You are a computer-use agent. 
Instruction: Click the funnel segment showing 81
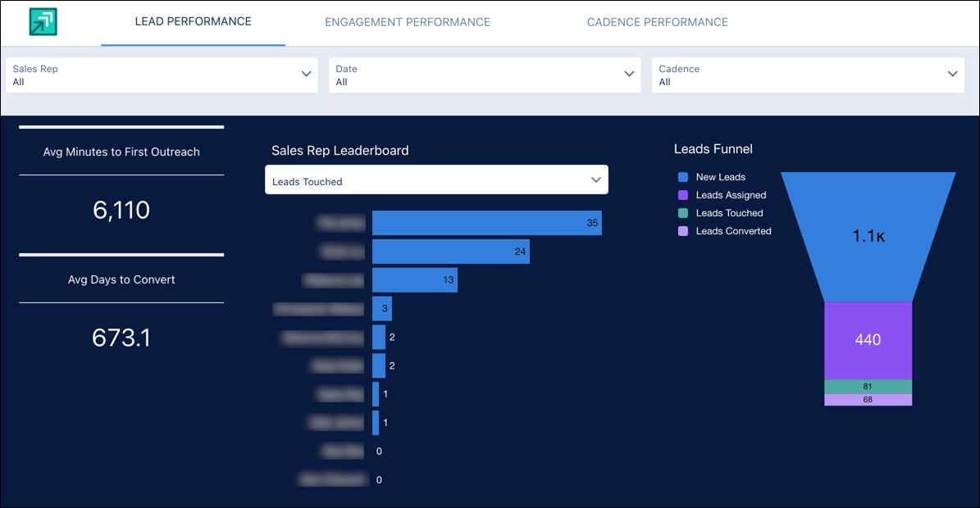(868, 387)
